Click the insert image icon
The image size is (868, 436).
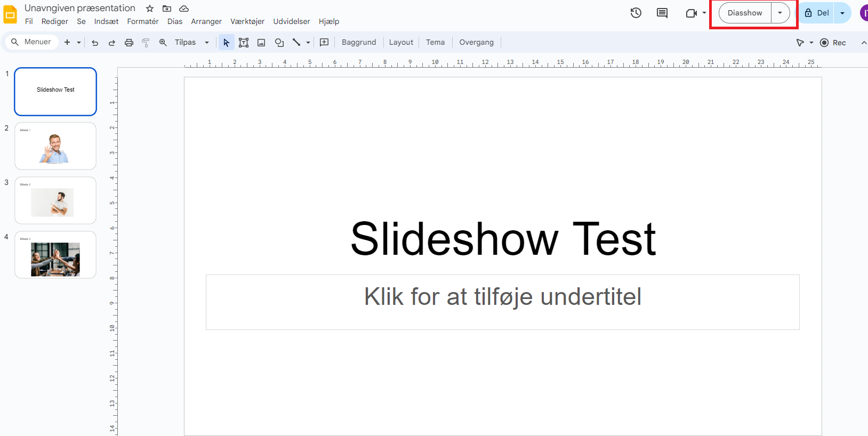pos(261,43)
